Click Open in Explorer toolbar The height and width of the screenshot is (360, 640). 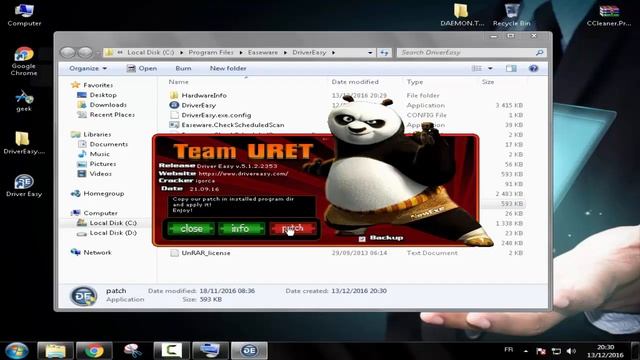coord(142,68)
